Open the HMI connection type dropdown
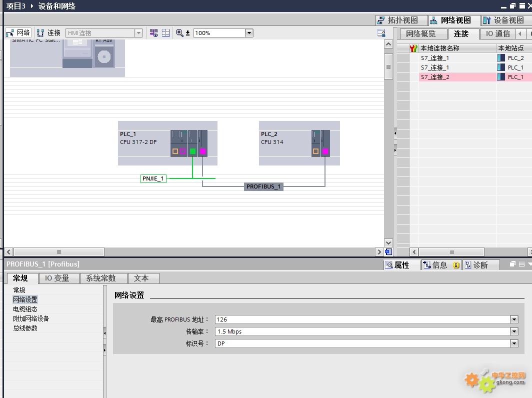This screenshot has height=398, width=532. (138, 33)
